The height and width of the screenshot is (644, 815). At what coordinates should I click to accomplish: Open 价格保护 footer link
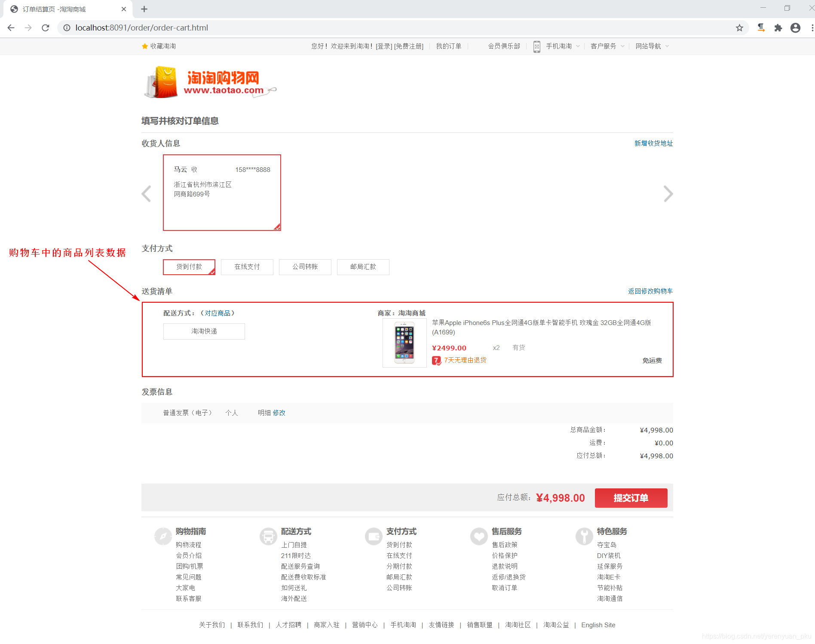click(x=505, y=556)
